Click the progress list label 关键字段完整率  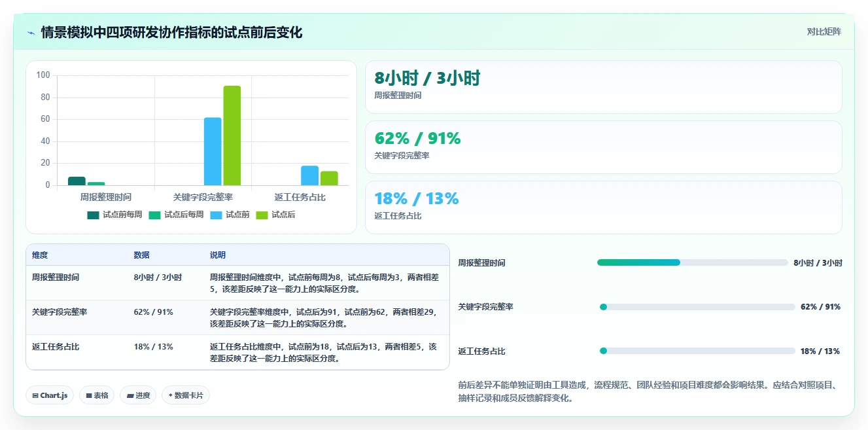(485, 307)
